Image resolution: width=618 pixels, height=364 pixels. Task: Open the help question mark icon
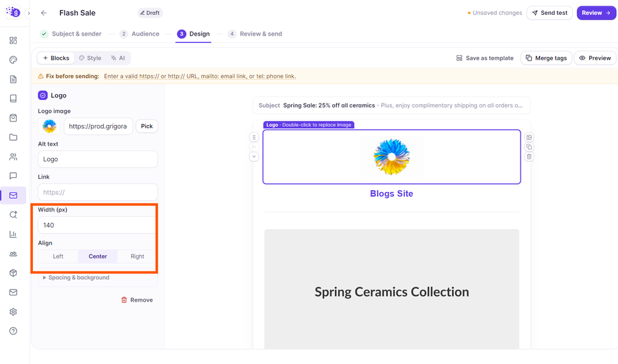13,331
